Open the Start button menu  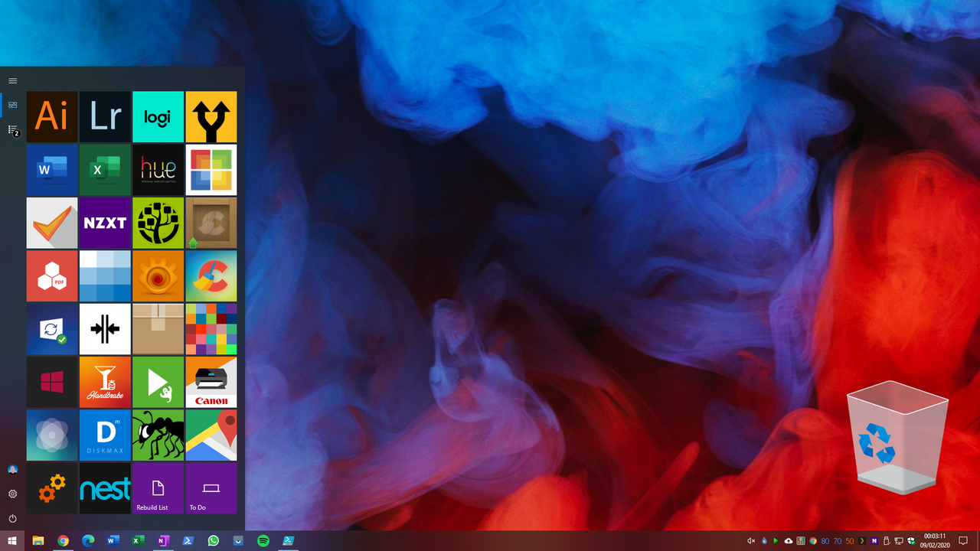click(x=12, y=540)
